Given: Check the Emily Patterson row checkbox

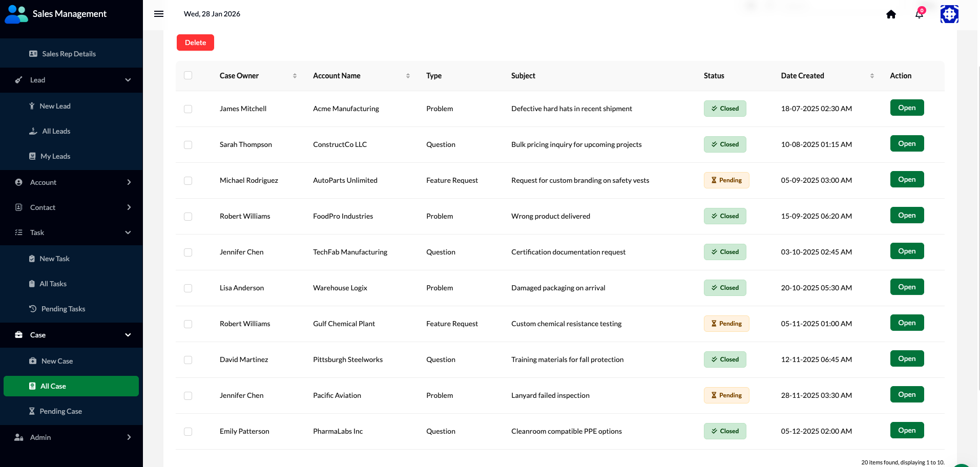Looking at the screenshot, I should (188, 432).
